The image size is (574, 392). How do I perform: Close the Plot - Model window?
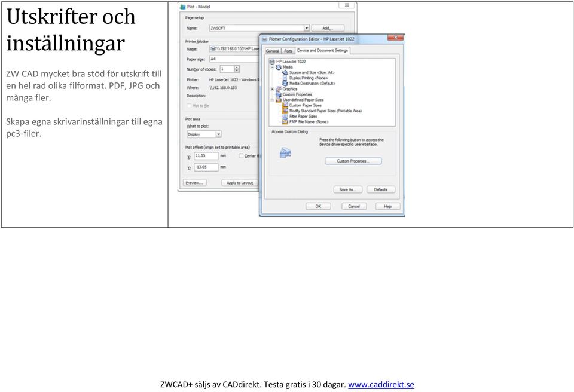point(346,5)
